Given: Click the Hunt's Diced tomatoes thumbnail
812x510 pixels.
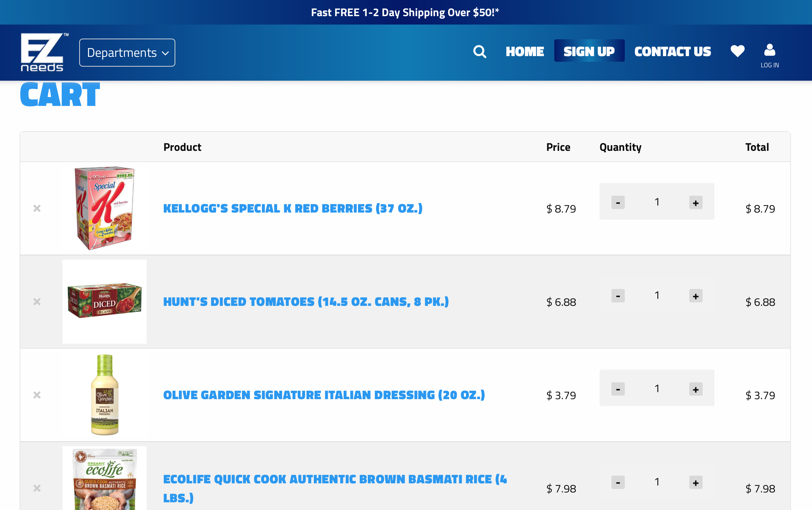Looking at the screenshot, I should (x=104, y=302).
